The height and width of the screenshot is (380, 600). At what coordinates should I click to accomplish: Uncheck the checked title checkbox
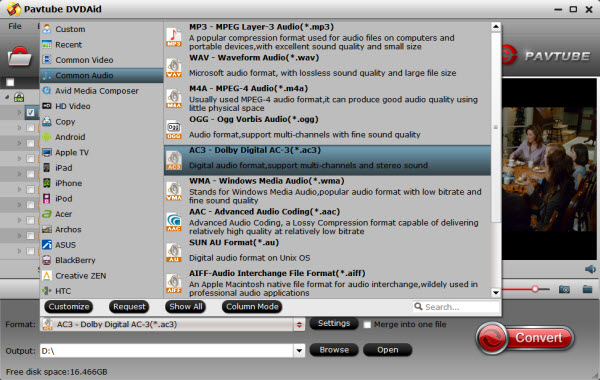coord(31,113)
